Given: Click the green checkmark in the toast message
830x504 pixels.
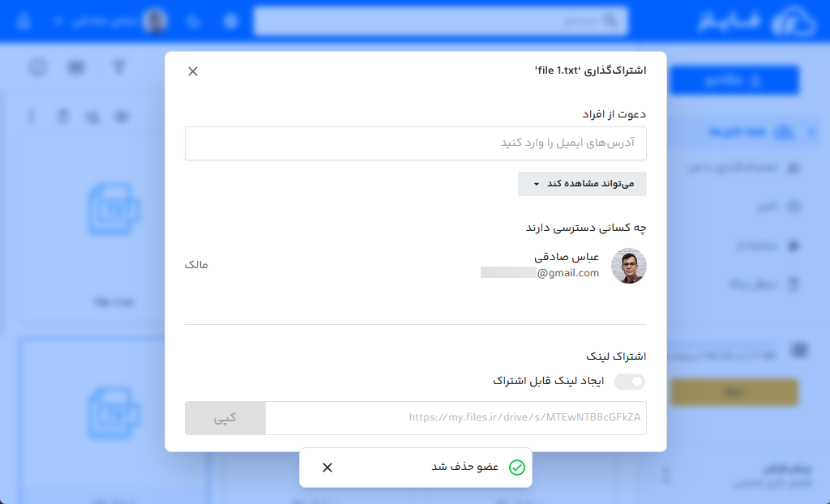Looking at the screenshot, I should click(x=516, y=468).
